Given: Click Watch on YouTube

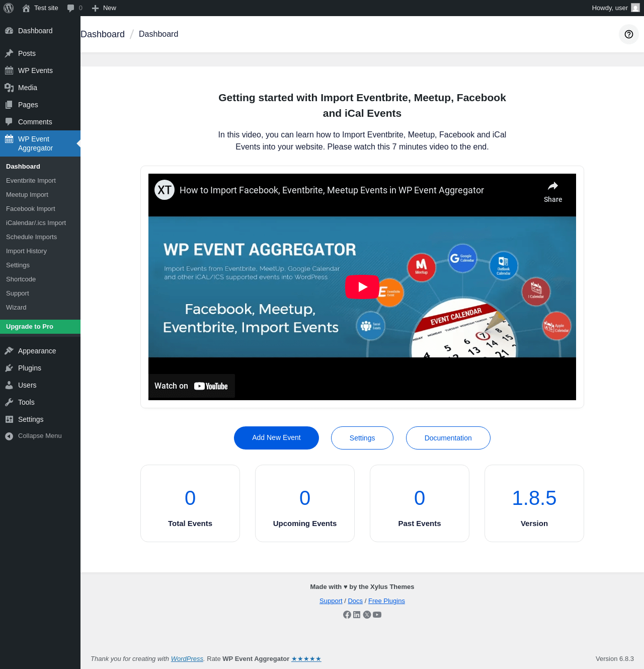Looking at the screenshot, I should (191, 386).
